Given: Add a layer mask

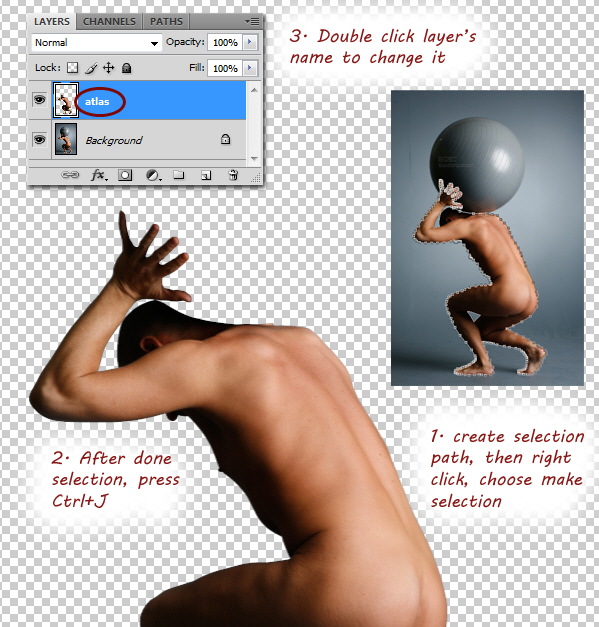Looking at the screenshot, I should [125, 175].
